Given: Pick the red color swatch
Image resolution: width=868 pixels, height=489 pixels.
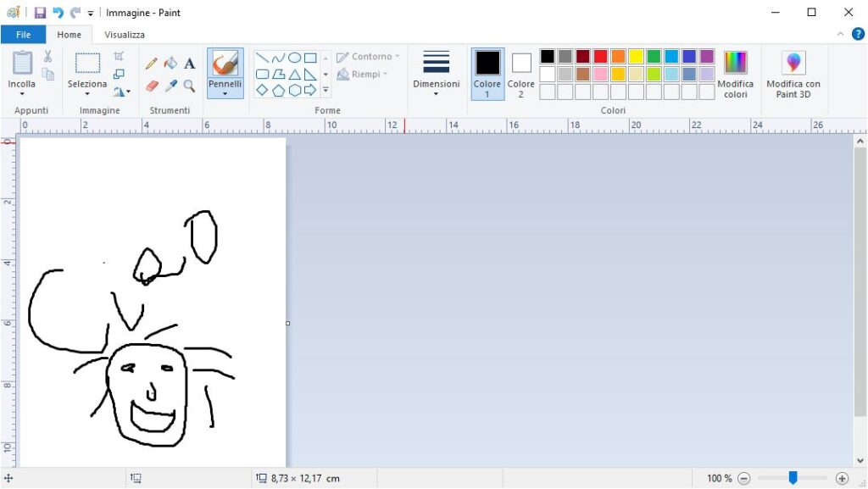Looking at the screenshot, I should coord(601,57).
